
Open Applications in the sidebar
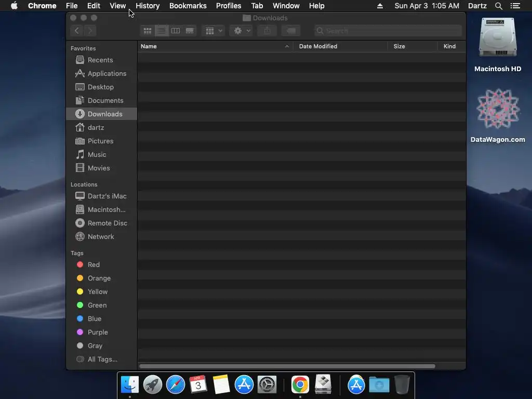tap(101, 74)
